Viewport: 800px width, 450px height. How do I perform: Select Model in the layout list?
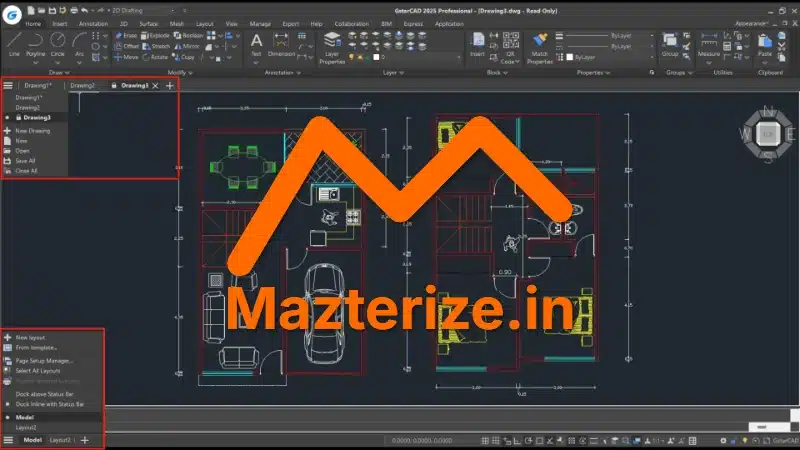24,417
